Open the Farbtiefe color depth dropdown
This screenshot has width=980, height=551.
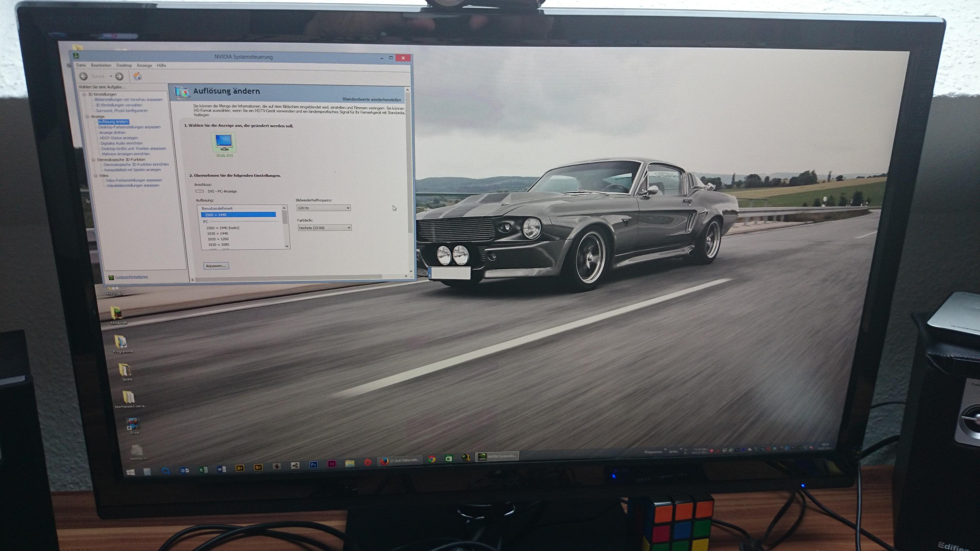point(325,228)
